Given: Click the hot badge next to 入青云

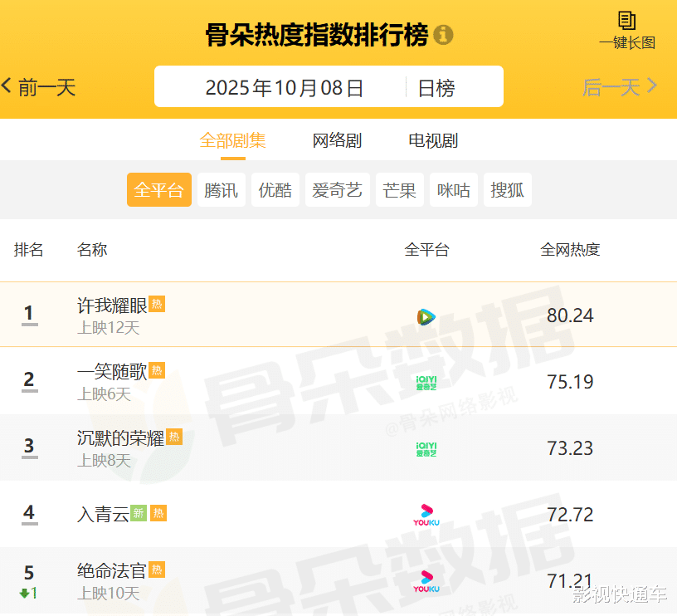Looking at the screenshot, I should [x=158, y=513].
